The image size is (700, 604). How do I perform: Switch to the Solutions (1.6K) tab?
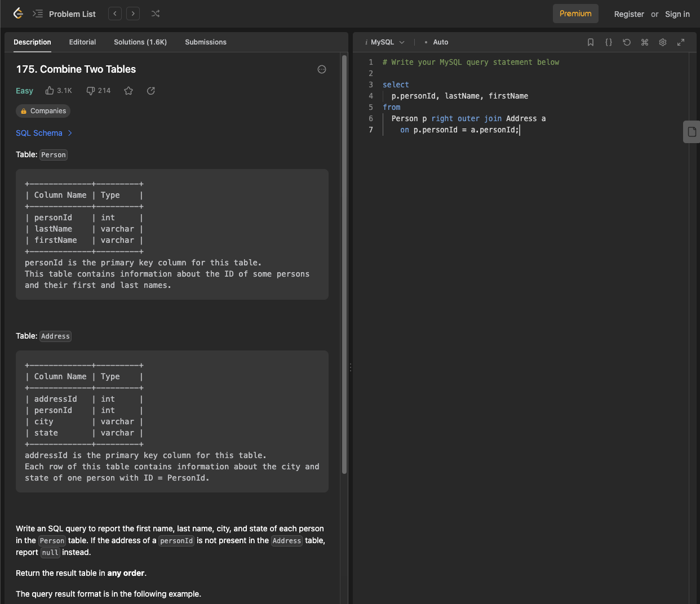coord(140,42)
